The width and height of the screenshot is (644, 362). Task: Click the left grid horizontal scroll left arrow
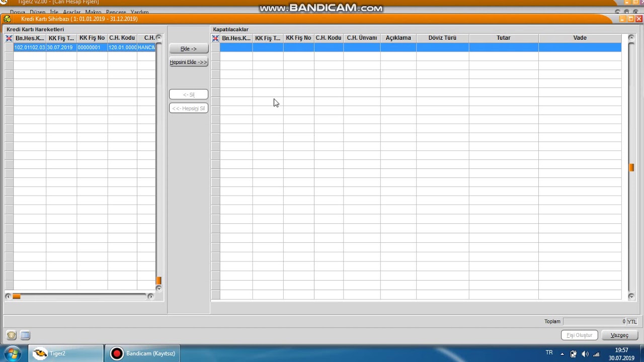click(x=8, y=297)
